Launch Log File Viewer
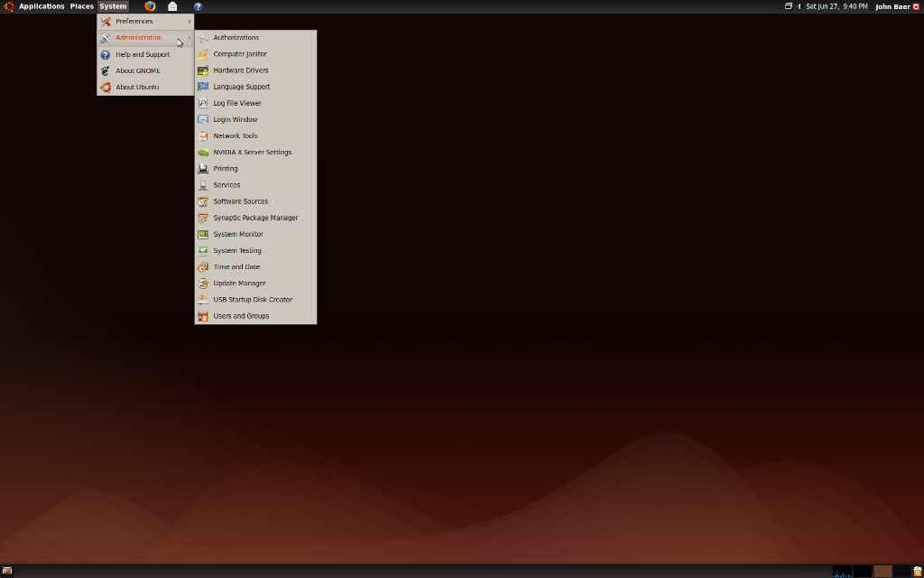924x578 pixels. tap(255, 103)
